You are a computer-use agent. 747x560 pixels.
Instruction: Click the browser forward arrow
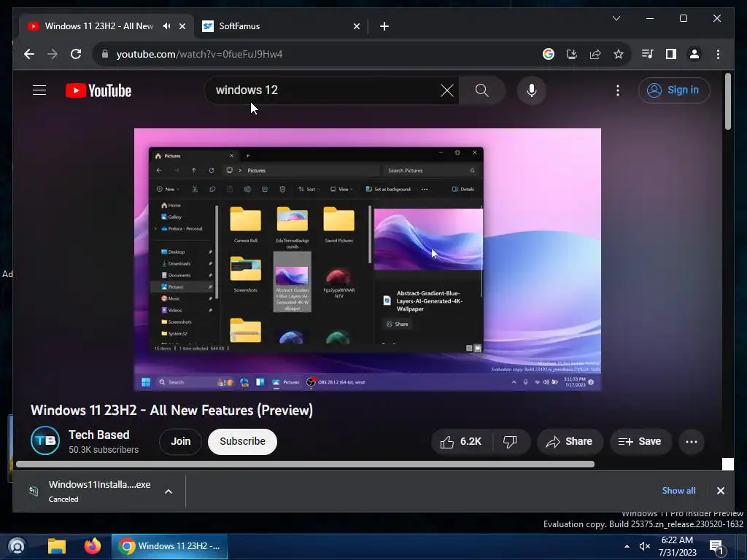pyautogui.click(x=53, y=54)
